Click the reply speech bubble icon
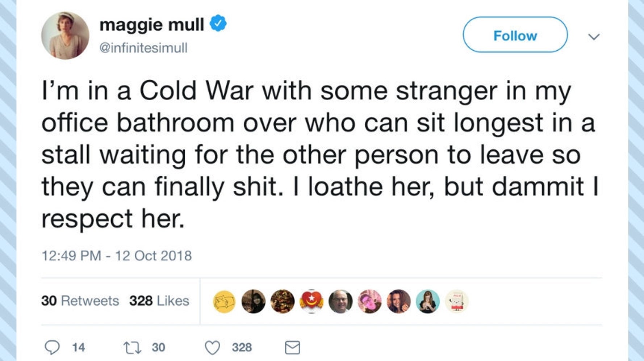Viewport: 644px width, 361px height. (52, 347)
